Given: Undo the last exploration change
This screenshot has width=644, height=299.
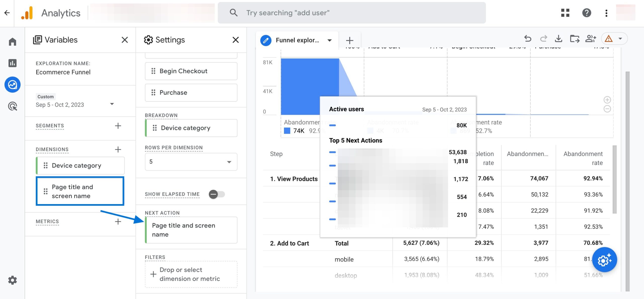Looking at the screenshot, I should tap(528, 39).
